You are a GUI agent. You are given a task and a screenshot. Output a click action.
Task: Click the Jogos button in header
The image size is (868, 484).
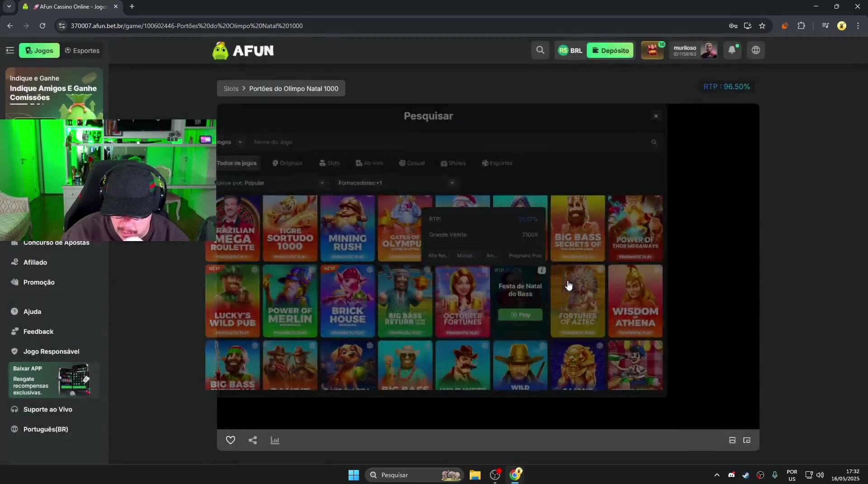tap(39, 50)
